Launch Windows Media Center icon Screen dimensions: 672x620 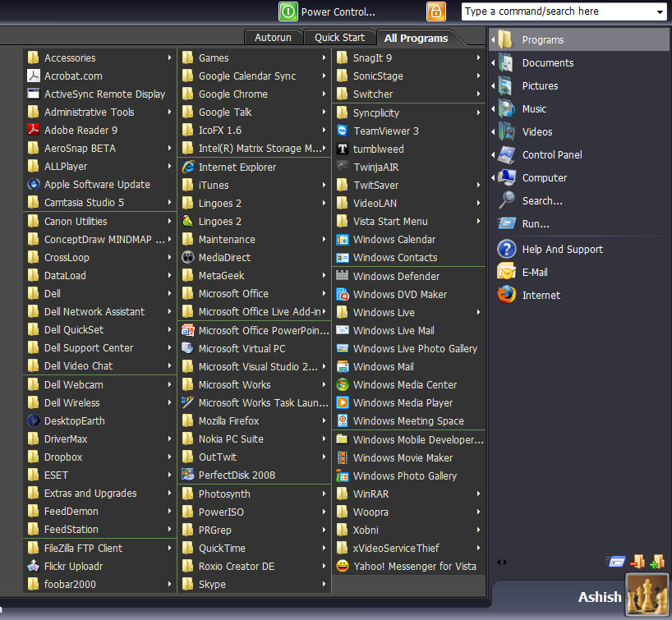pos(342,385)
